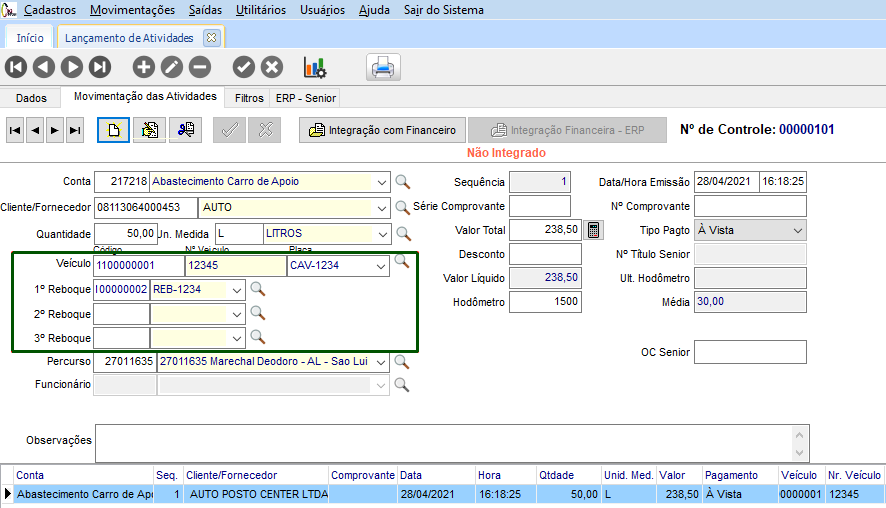
Task: Open calculator next to Valor Total
Action: (x=594, y=230)
